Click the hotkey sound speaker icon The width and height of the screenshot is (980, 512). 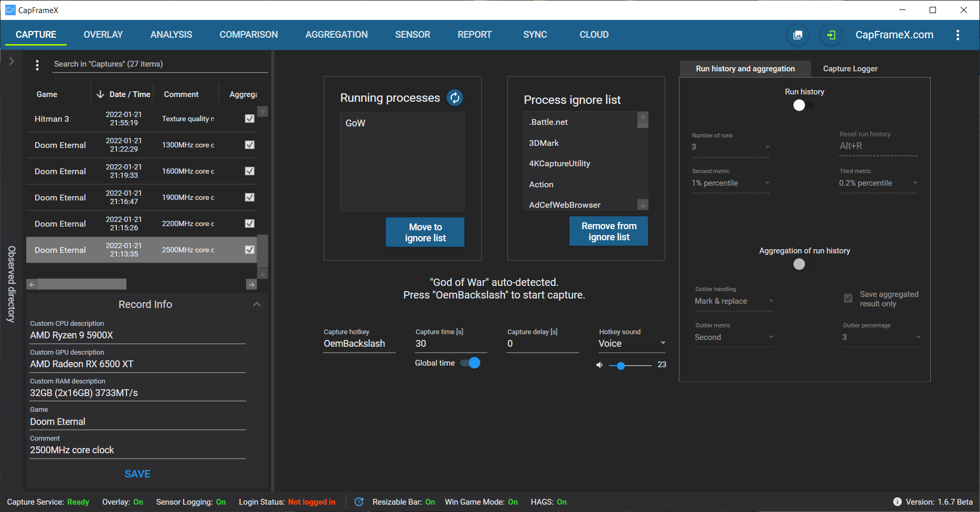pos(600,365)
